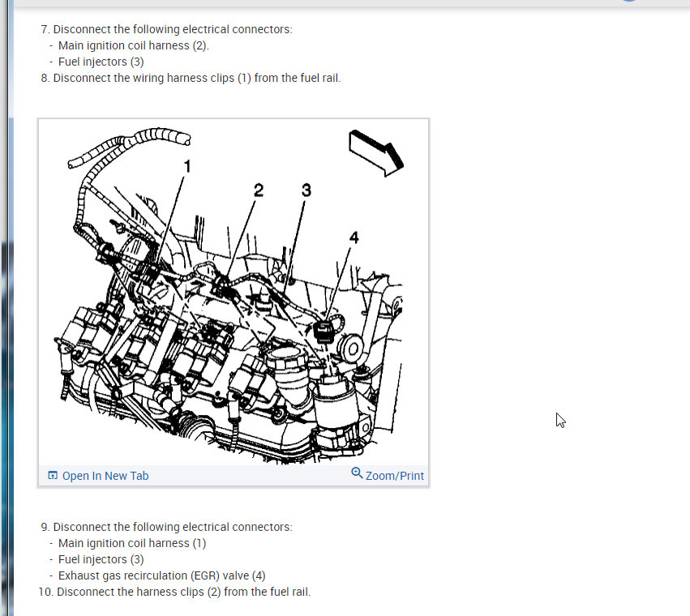
Task: Click the magnifier zoom icon
Action: point(357,473)
